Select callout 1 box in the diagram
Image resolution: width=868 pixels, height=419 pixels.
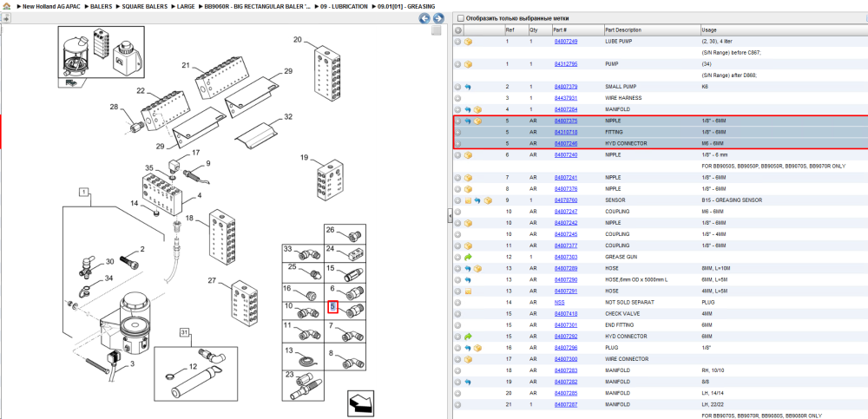tap(83, 192)
